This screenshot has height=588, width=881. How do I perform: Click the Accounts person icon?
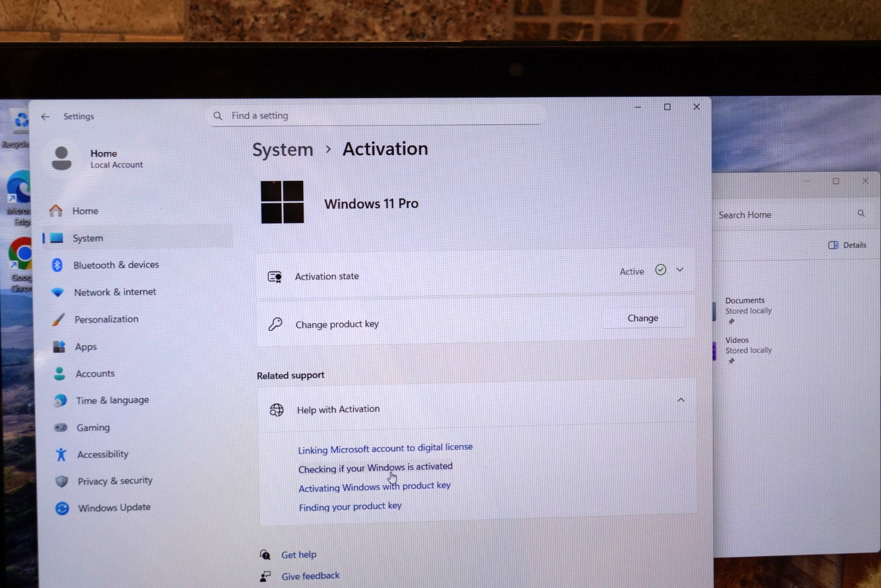click(59, 374)
